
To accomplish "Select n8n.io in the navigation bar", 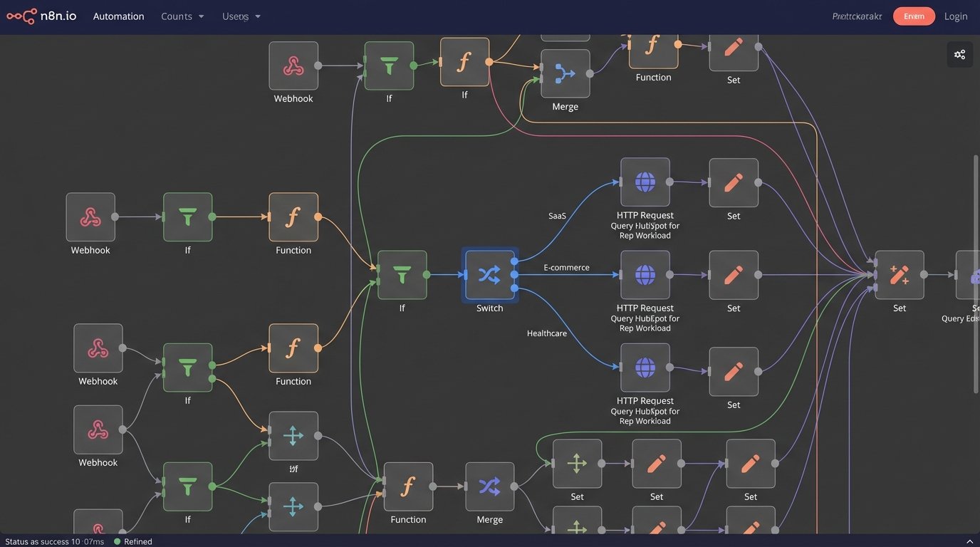I will click(60, 16).
